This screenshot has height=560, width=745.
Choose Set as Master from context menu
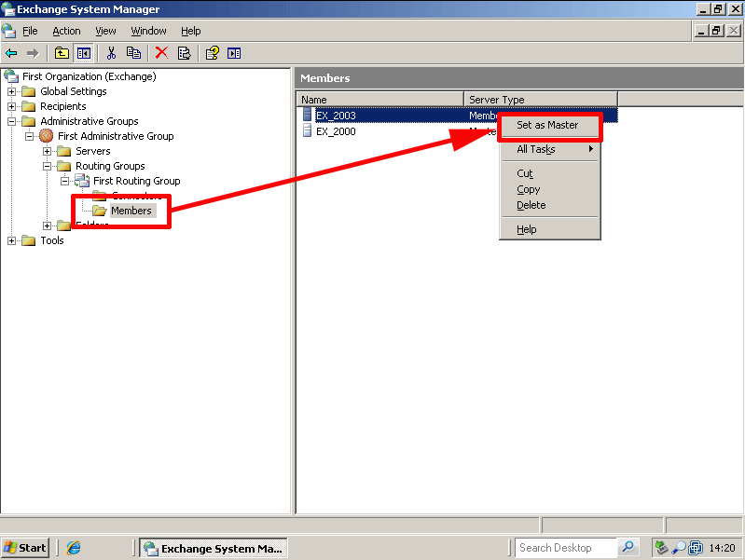pos(550,125)
